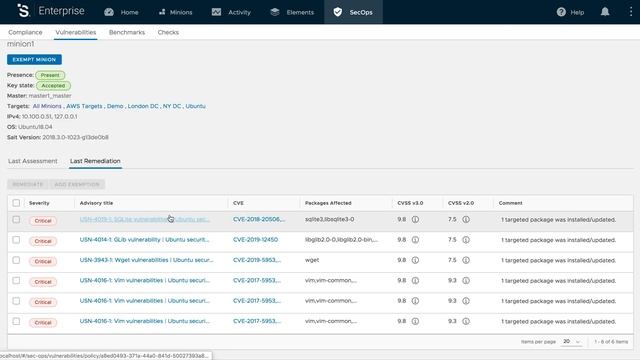The width and height of the screenshot is (640, 360).
Task: Open the CVE-2018-20506 link
Action: (259, 220)
